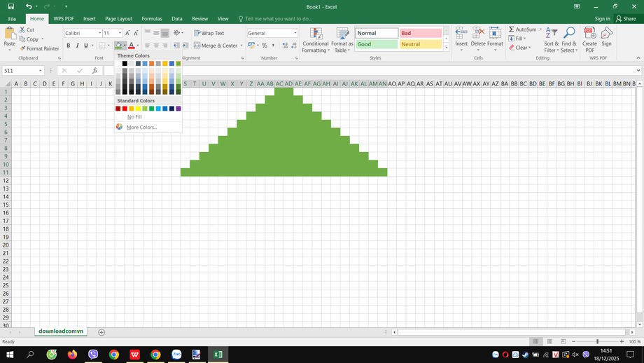
Task: Add a new sheet with plus icon
Action: pos(101,332)
